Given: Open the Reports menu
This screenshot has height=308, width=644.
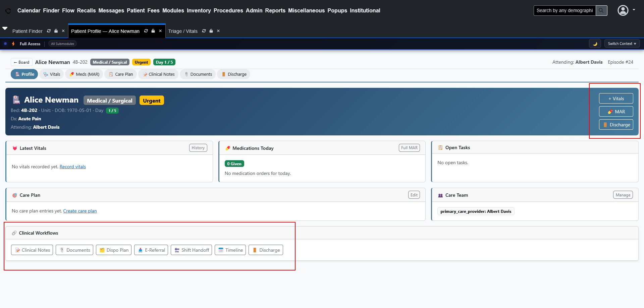Looking at the screenshot, I should (x=275, y=10).
